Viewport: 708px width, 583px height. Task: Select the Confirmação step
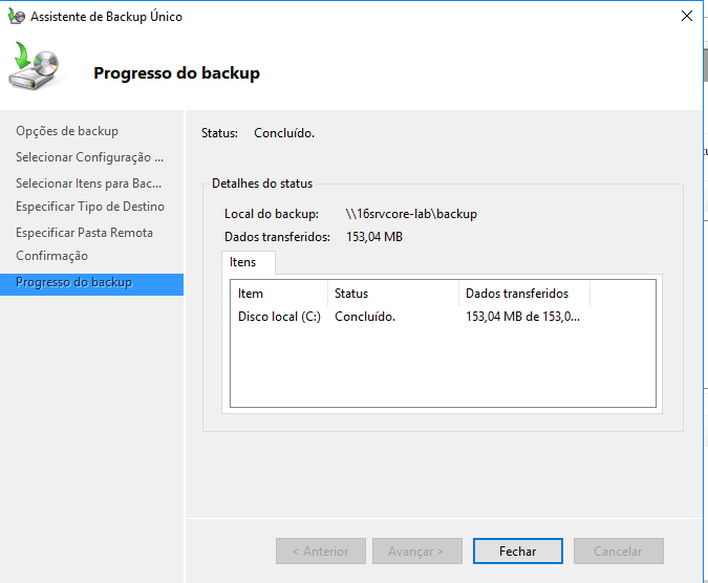tap(52, 256)
